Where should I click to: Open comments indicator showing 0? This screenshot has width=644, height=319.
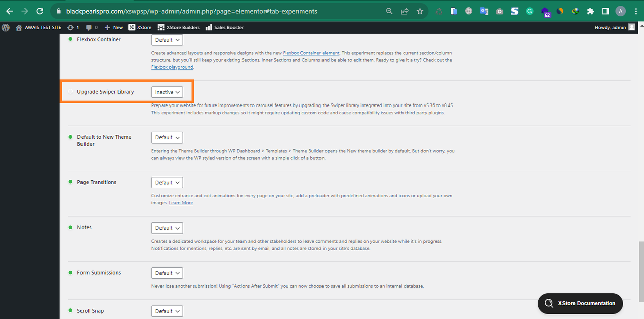(92, 27)
